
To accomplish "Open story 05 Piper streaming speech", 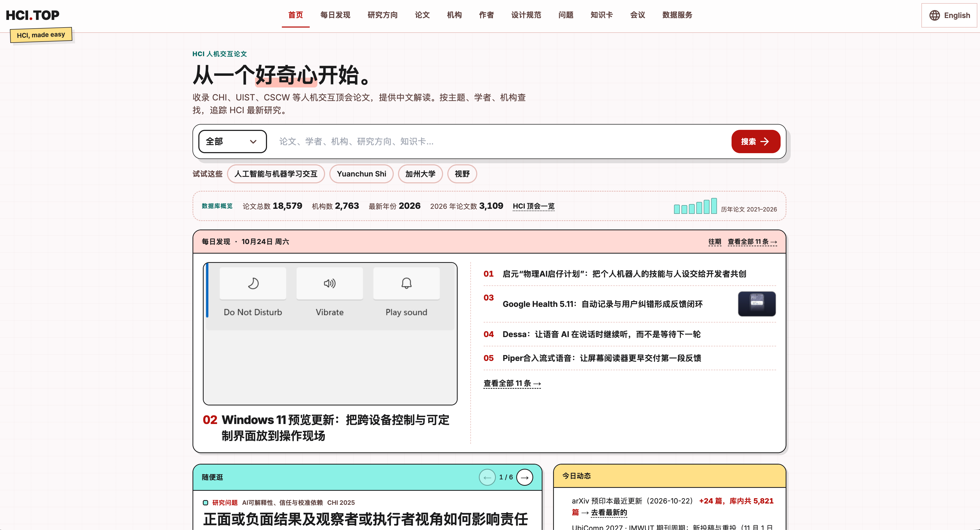I will tap(601, 358).
